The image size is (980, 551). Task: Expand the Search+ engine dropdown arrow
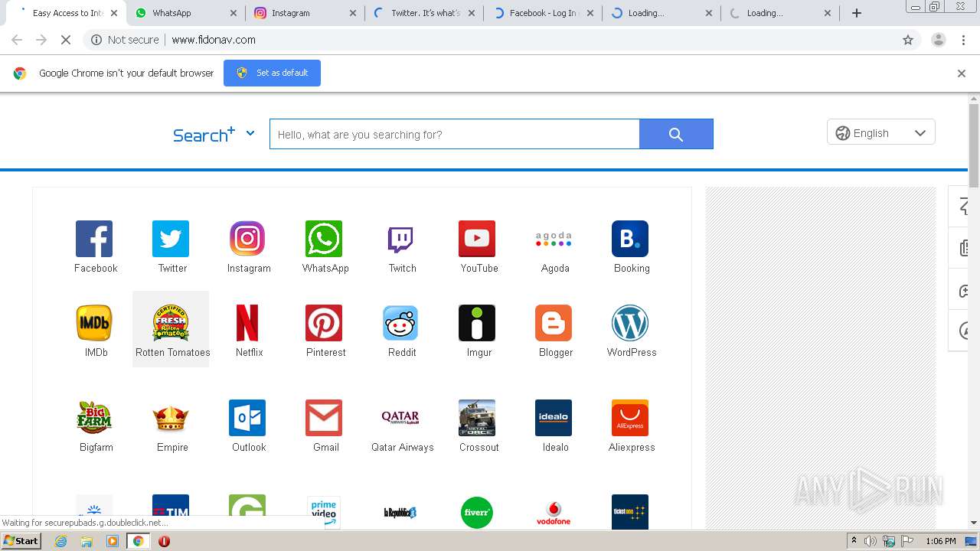(250, 133)
